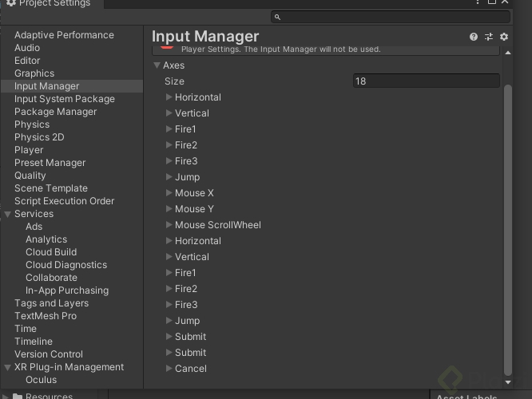532x399 pixels.
Task: Open Editor settings
Action: point(27,61)
